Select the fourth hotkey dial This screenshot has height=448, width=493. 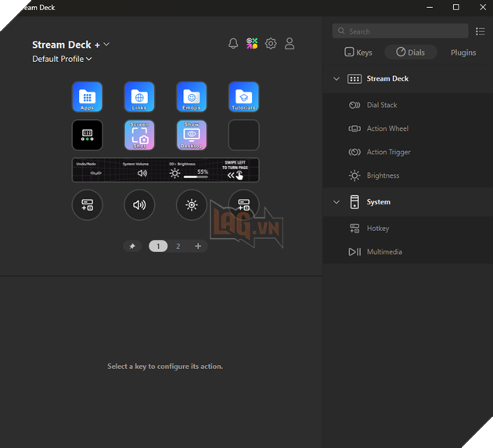pyautogui.click(x=243, y=204)
